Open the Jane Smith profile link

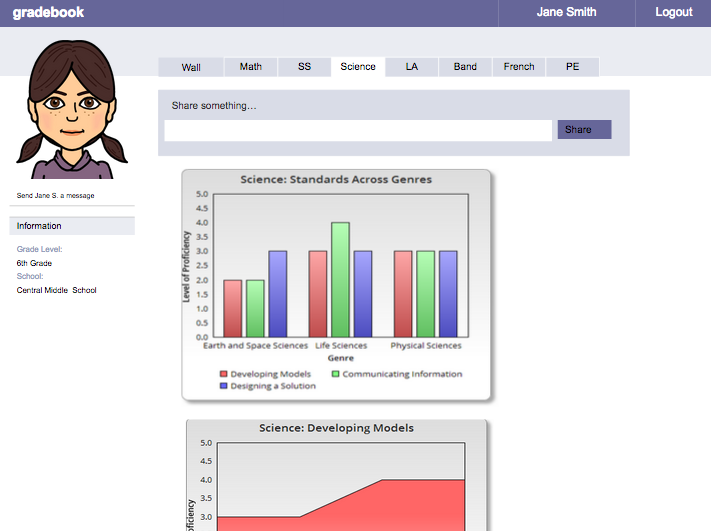tap(566, 13)
